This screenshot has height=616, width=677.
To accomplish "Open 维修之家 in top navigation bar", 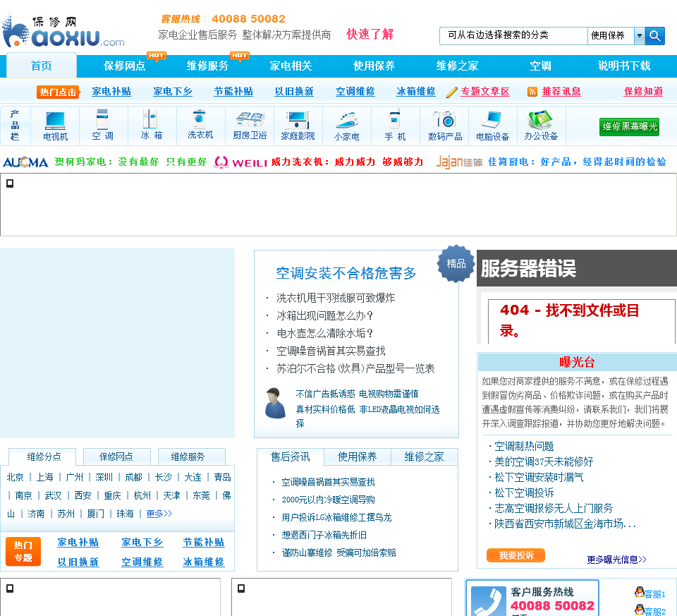I will point(457,66).
